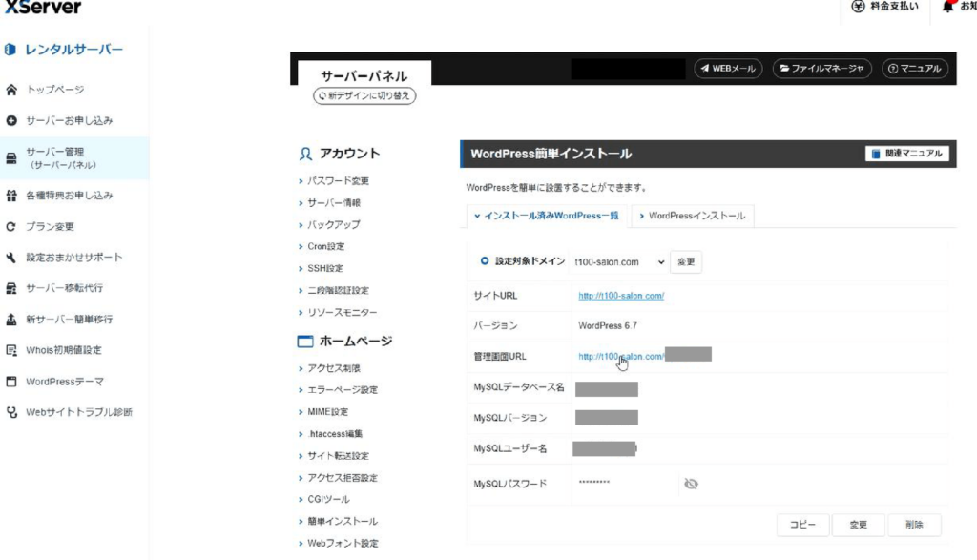This screenshot has width=977, height=560.
Task: Click the plus icon beside サーバーお申し込み
Action: tap(11, 120)
